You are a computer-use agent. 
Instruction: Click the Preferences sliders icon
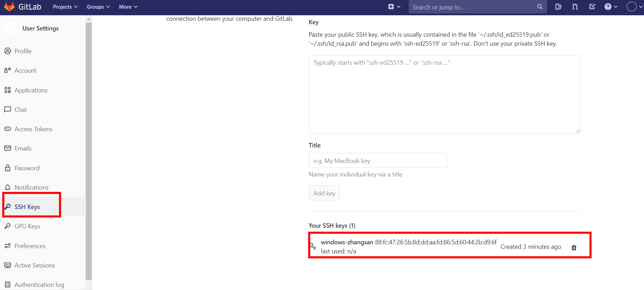(8, 246)
